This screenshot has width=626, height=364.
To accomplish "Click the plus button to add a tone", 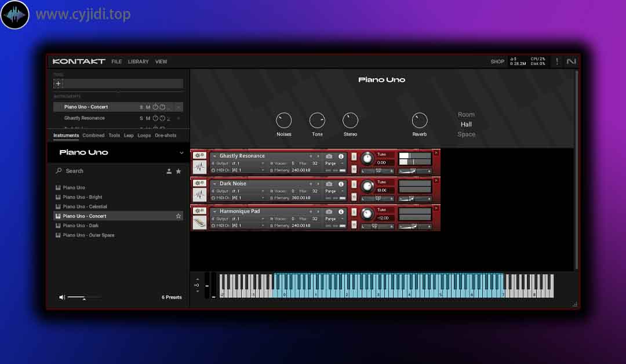I will 59,83.
